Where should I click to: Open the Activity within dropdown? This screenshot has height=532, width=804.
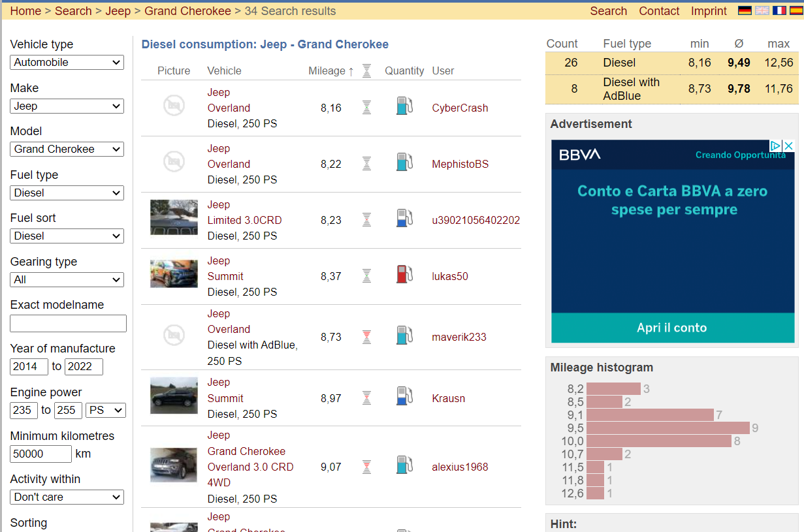coord(67,497)
